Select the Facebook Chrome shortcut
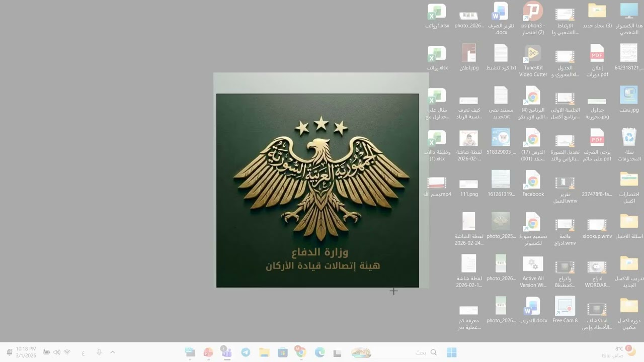This screenshot has width=644, height=362. (x=533, y=184)
